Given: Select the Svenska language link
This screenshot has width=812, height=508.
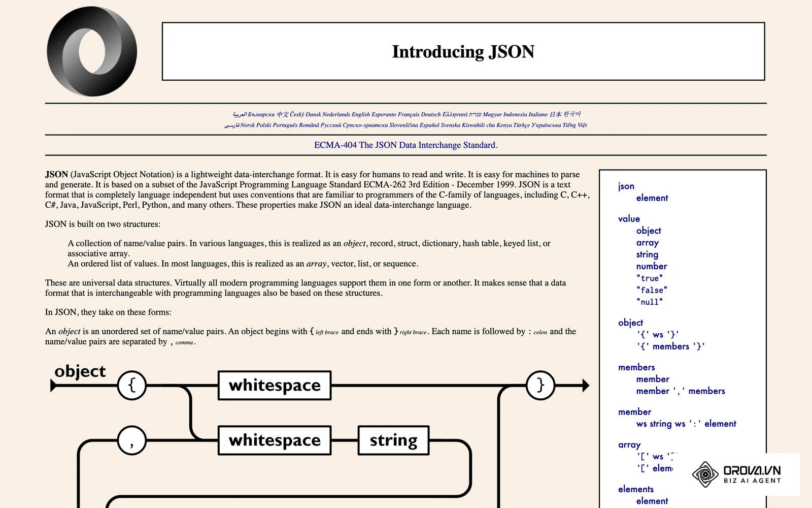Looking at the screenshot, I should 450,125.
